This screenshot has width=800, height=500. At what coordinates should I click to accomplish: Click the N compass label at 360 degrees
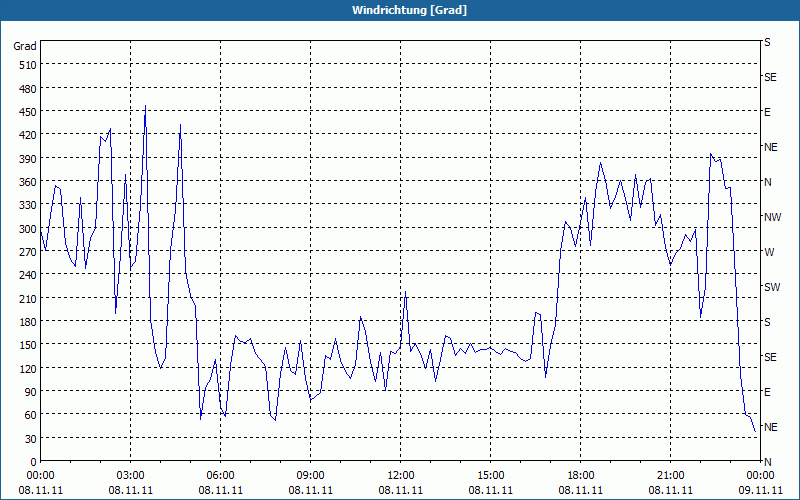coord(767,182)
